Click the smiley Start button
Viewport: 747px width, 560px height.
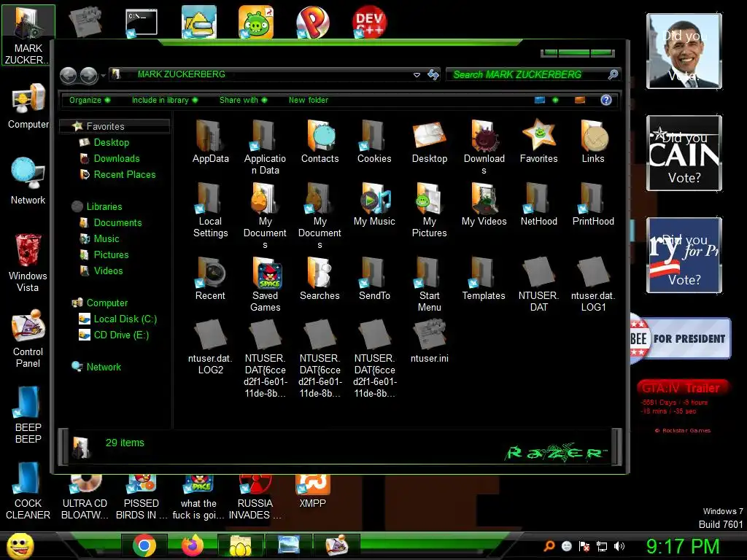20,546
